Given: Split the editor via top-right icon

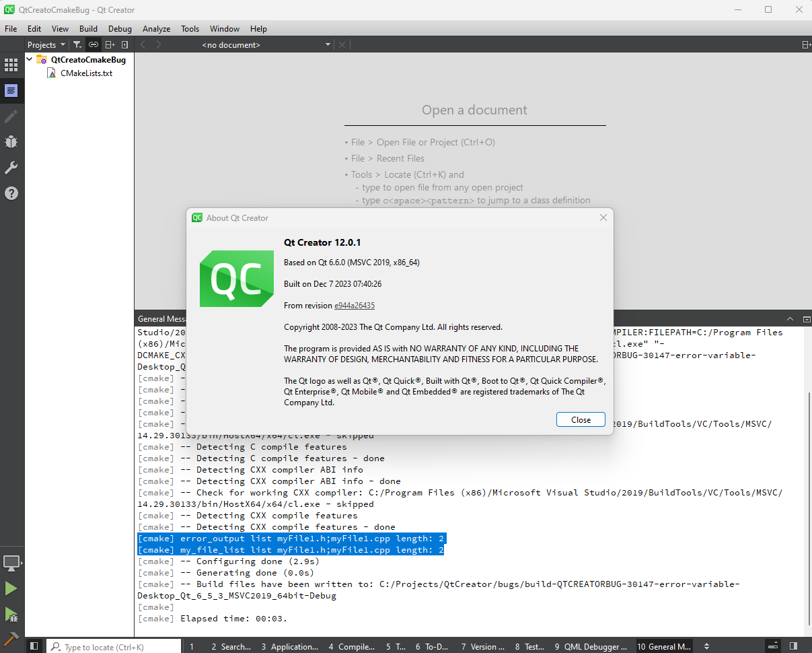Looking at the screenshot, I should [806, 44].
